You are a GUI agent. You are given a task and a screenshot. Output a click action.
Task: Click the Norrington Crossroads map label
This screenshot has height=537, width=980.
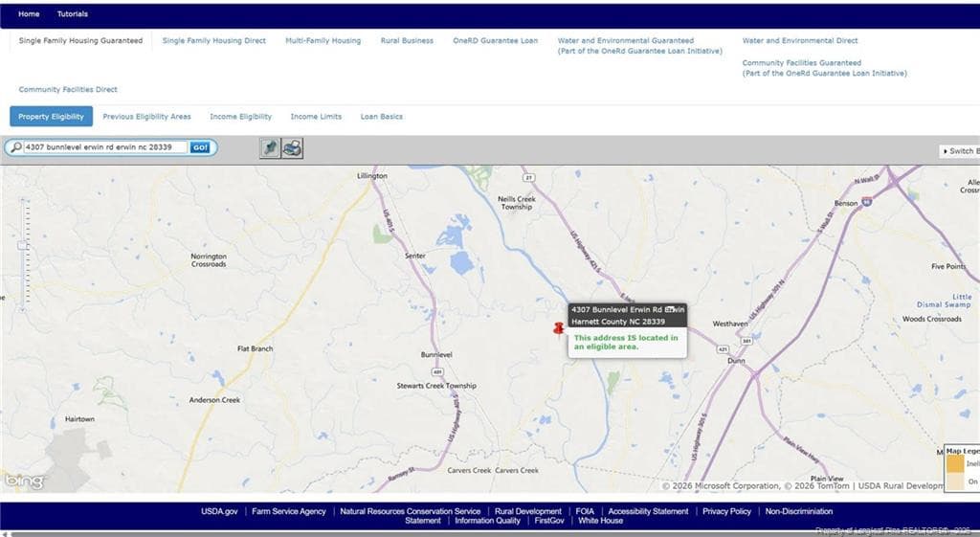[209, 260]
